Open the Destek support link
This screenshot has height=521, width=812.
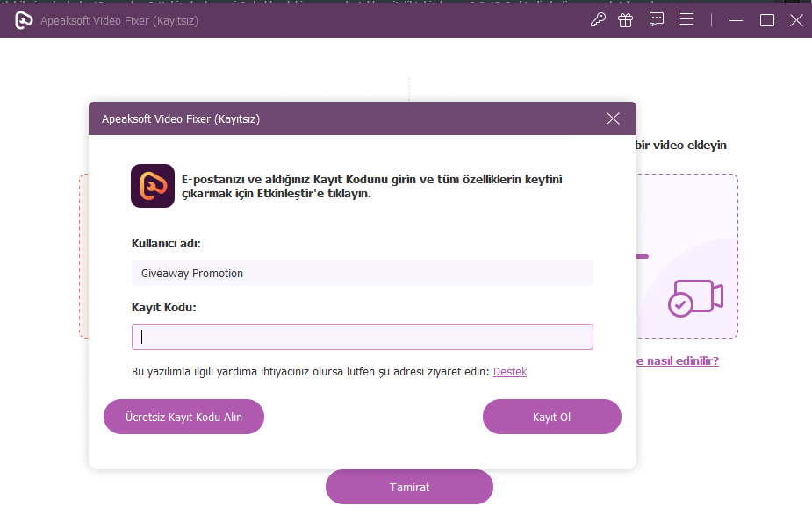(510, 372)
